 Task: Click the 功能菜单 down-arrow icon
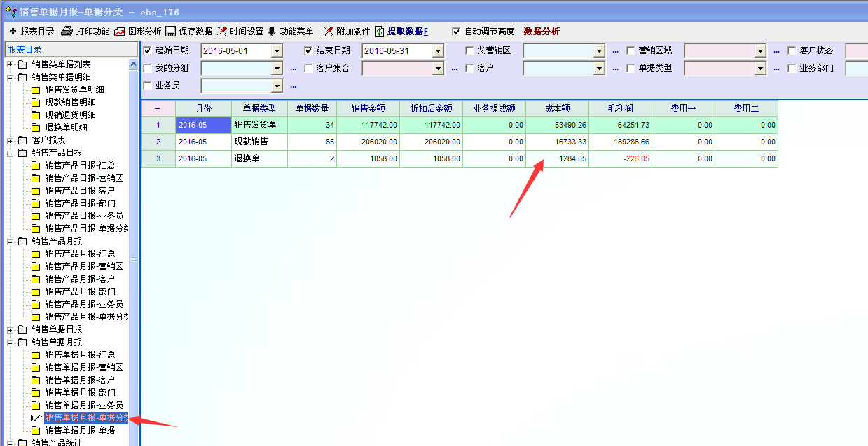click(x=272, y=32)
